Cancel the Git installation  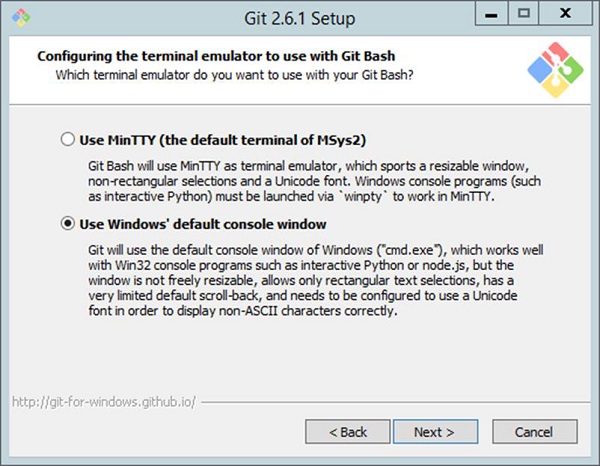[534, 432]
